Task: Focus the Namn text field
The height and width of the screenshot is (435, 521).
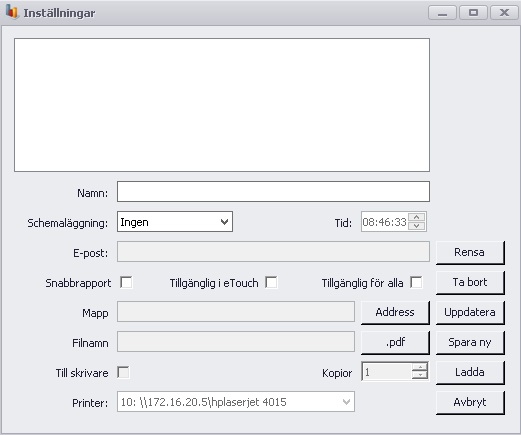Action: (273, 192)
